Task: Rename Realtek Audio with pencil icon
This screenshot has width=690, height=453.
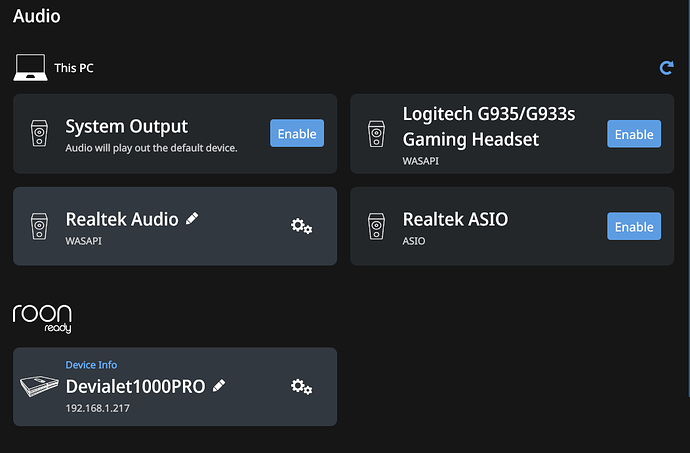Action: [192, 218]
